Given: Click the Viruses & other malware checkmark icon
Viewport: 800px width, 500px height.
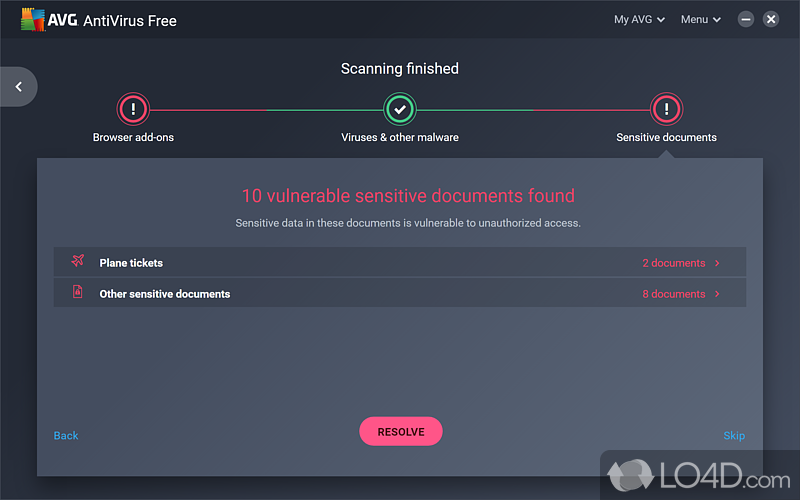Looking at the screenshot, I should (400, 108).
